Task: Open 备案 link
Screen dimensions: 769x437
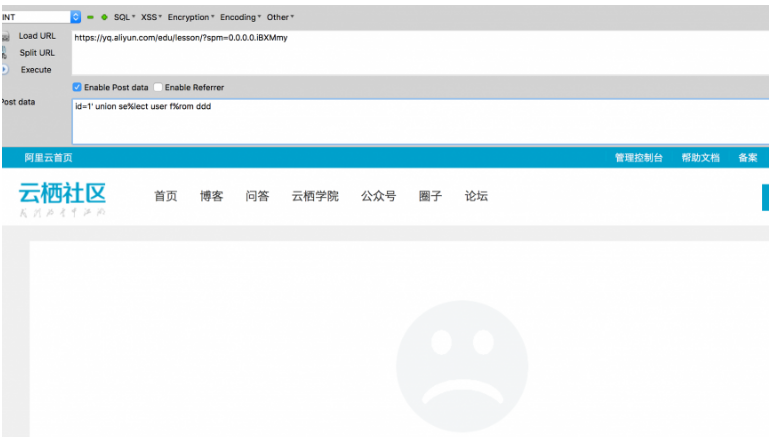Action: 748,158
